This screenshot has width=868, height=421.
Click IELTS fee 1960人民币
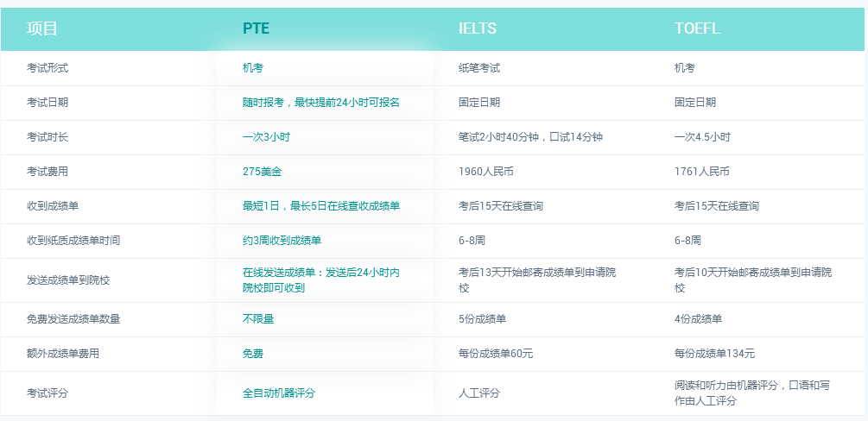[485, 172]
